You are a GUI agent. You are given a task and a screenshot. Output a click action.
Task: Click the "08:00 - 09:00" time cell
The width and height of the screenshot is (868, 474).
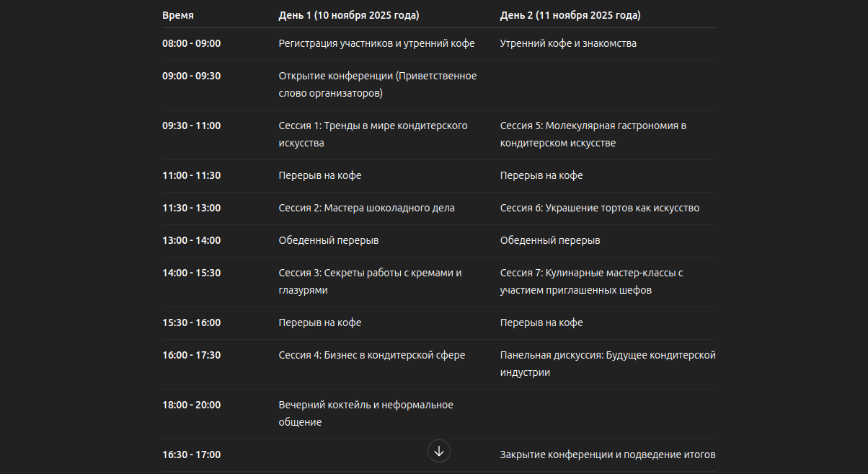[192, 43]
